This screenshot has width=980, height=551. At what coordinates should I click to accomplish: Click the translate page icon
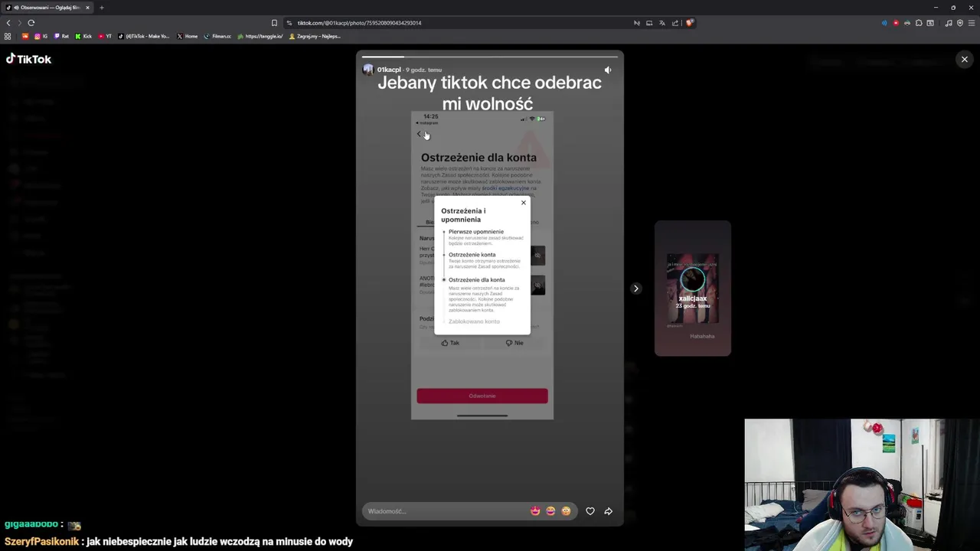tap(662, 23)
